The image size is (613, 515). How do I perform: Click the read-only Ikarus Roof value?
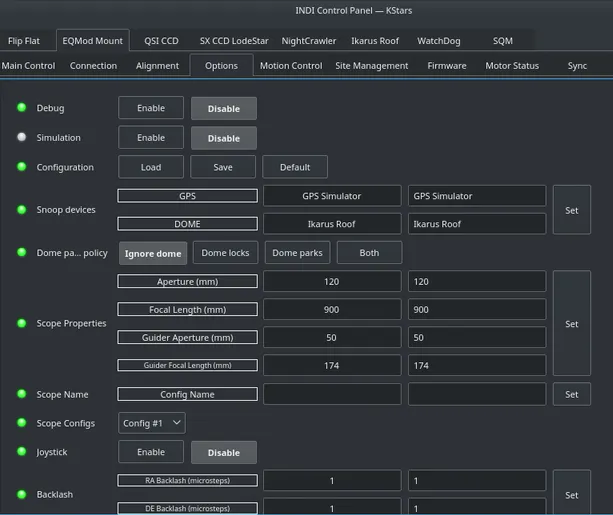coord(332,224)
